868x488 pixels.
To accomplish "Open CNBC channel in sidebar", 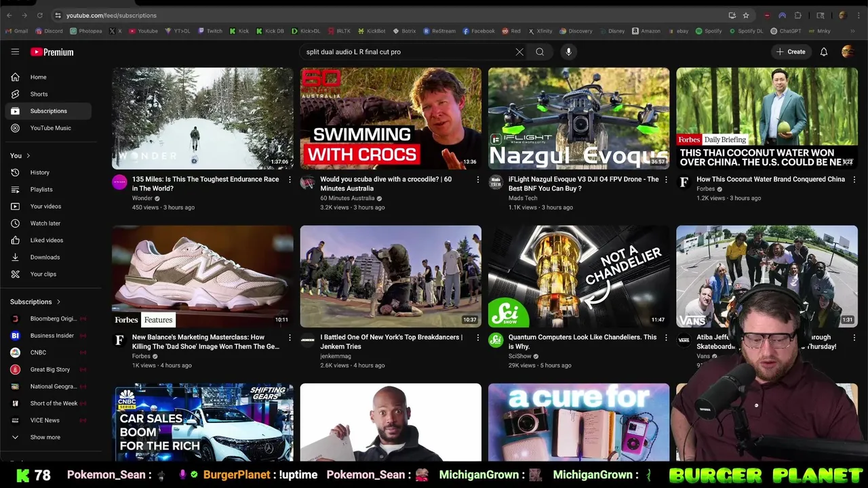I will tap(47, 352).
